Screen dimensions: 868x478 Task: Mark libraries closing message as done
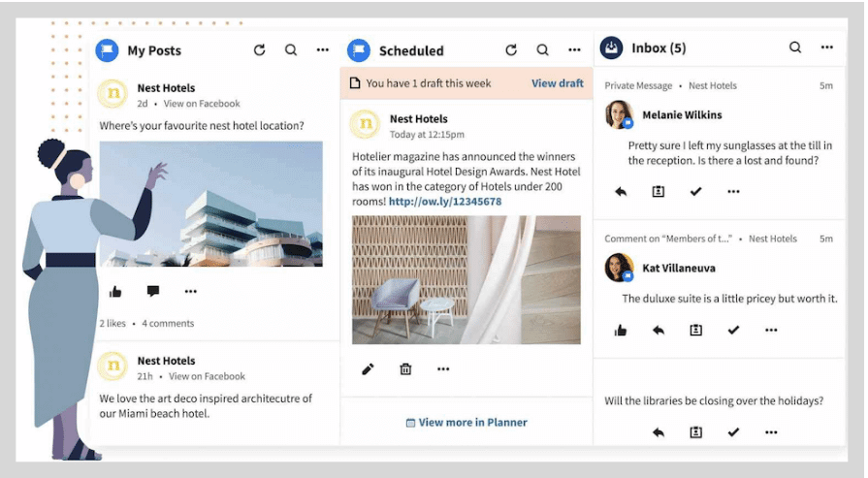pyautogui.click(x=733, y=432)
